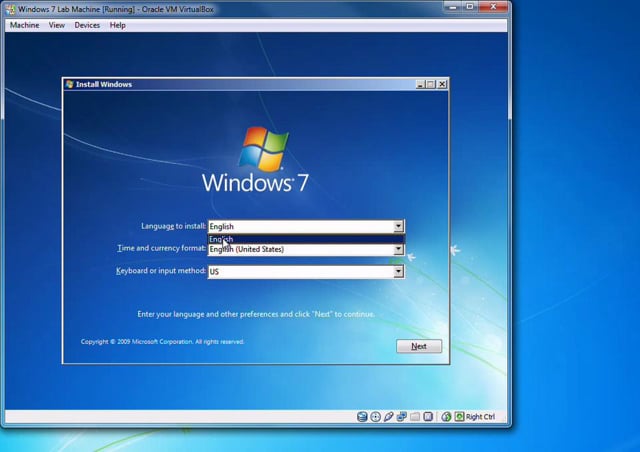Click the Next button
Screen dimensions: 640x452
pos(419,346)
